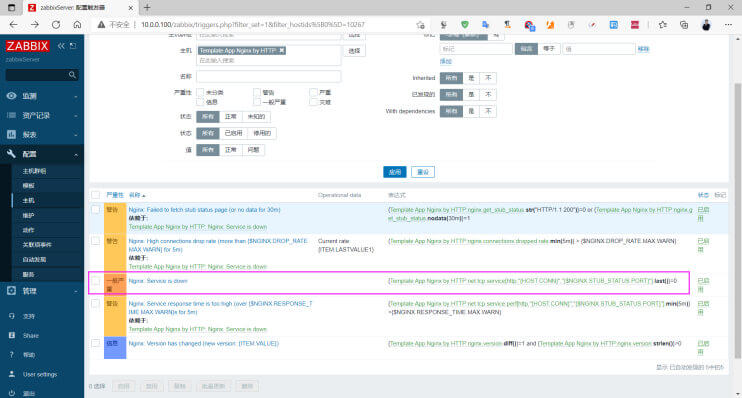Click the search magnifier in the sidebar
Viewport: 742px width, 398px height.
pyautogui.click(x=72, y=75)
